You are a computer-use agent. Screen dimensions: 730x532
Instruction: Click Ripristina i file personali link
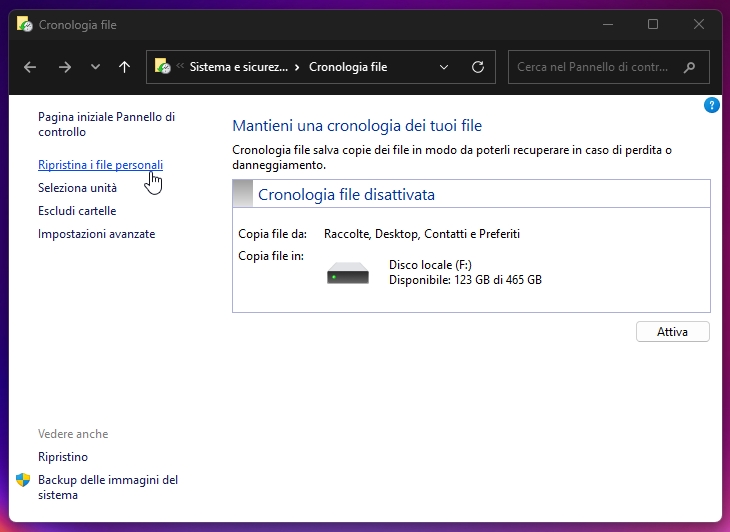pyautogui.click(x=101, y=165)
